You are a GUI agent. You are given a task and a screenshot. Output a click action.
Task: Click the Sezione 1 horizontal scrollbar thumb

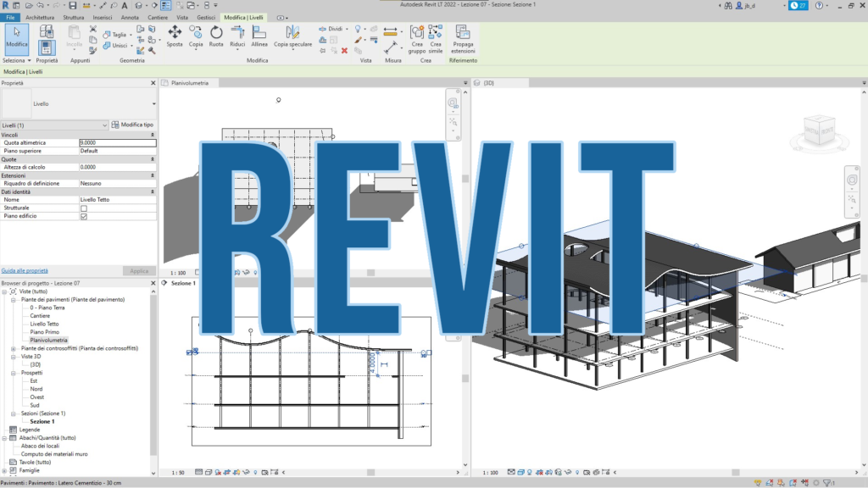(371, 473)
